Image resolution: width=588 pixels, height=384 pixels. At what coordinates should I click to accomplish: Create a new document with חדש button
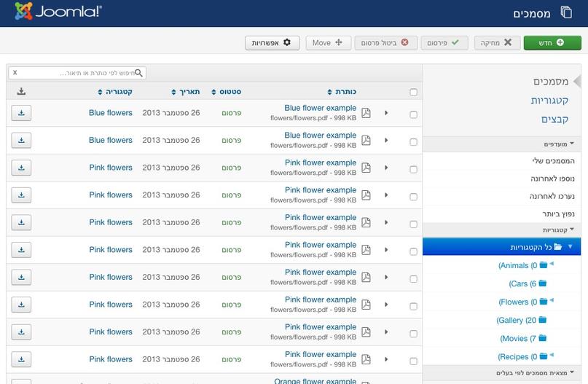pos(552,43)
